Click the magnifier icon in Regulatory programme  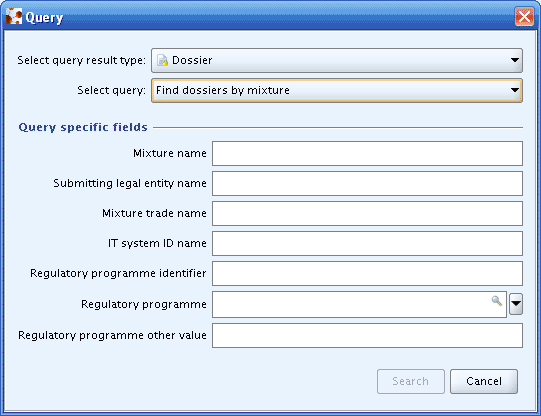[496, 300]
